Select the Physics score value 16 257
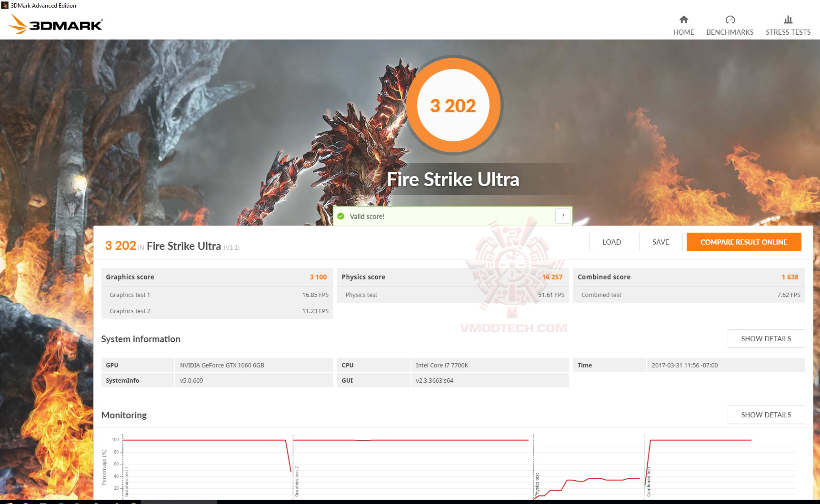This screenshot has height=504, width=820. click(552, 277)
